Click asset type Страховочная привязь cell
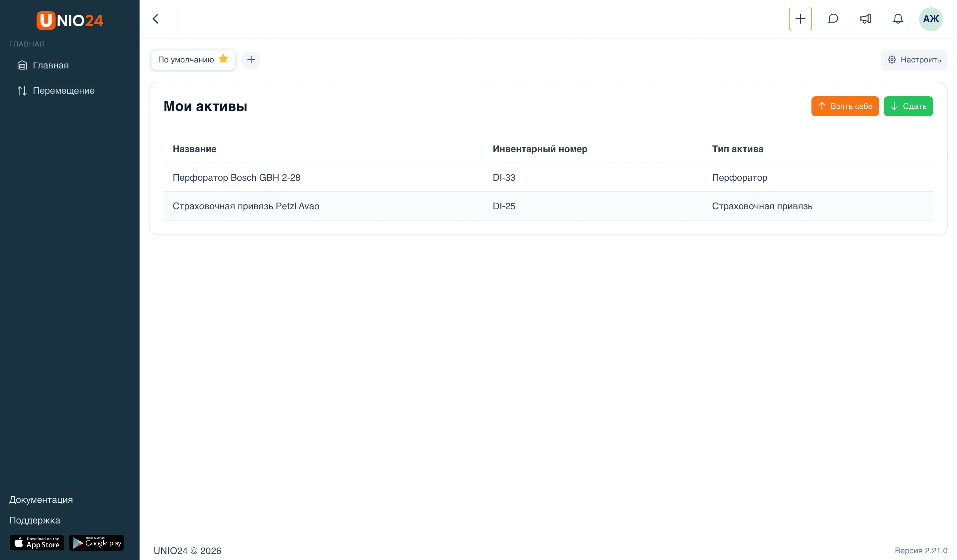The width and height of the screenshot is (957, 560). coord(762,206)
